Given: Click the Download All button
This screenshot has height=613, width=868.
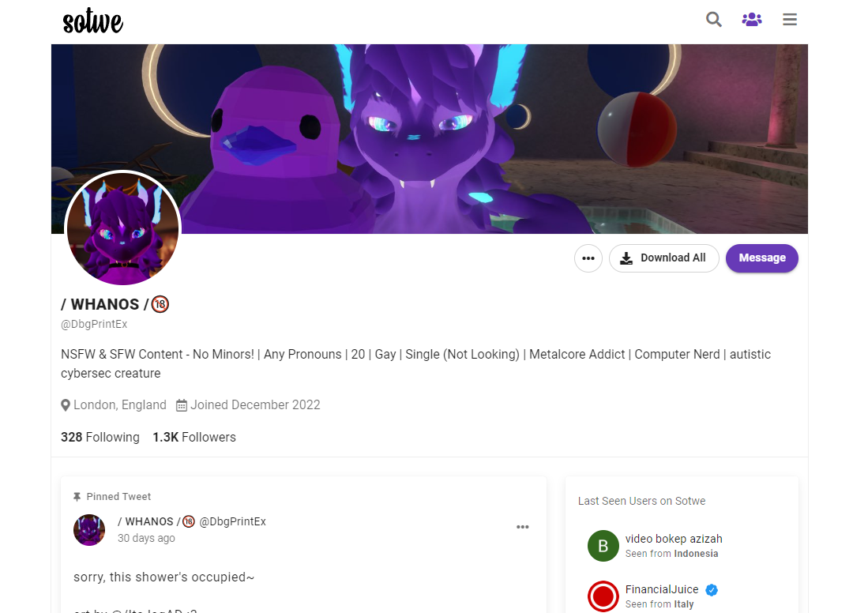Looking at the screenshot, I should 663,258.
